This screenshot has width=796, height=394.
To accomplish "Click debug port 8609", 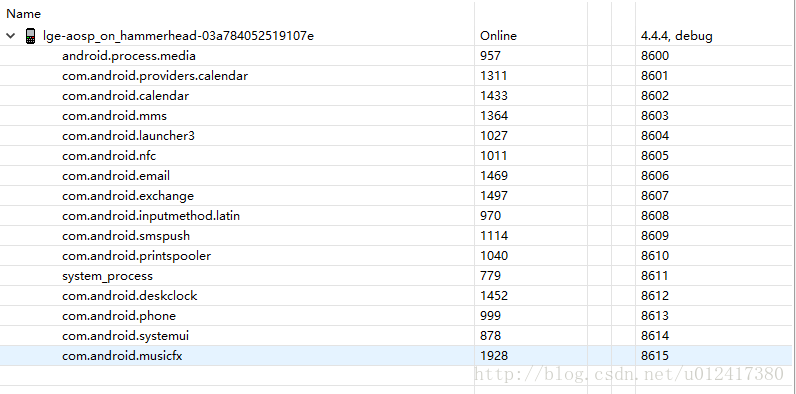I will coord(655,236).
